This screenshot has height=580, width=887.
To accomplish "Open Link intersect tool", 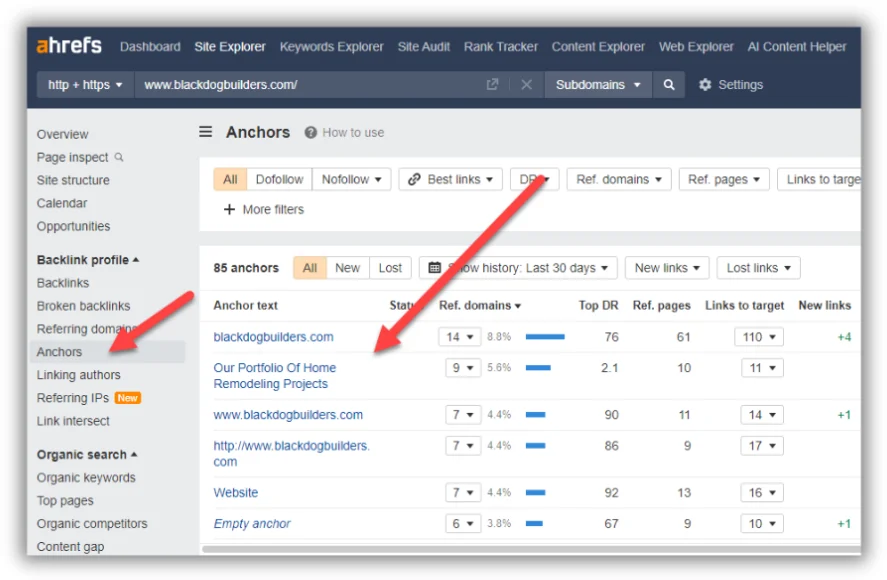I will (73, 421).
